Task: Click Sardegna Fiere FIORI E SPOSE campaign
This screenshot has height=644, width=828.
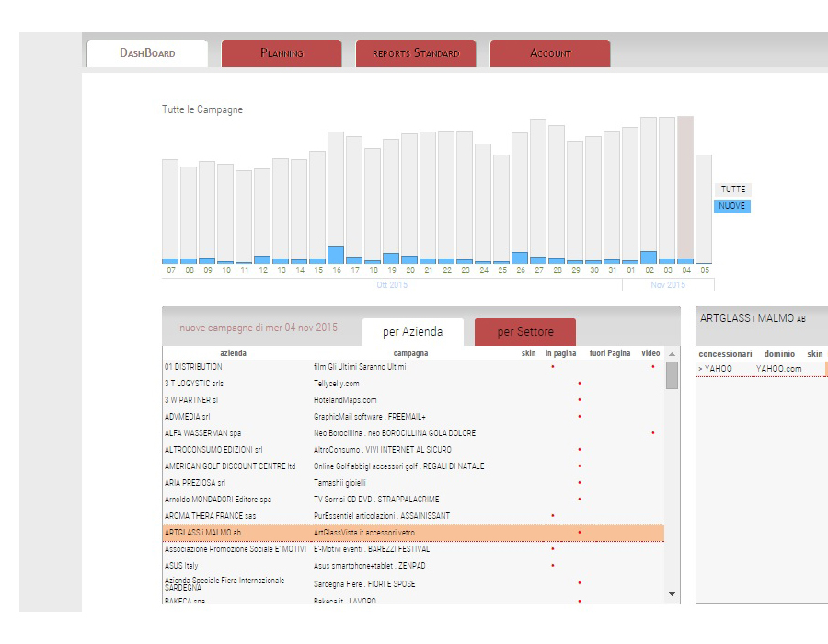Action: pyautogui.click(x=364, y=584)
